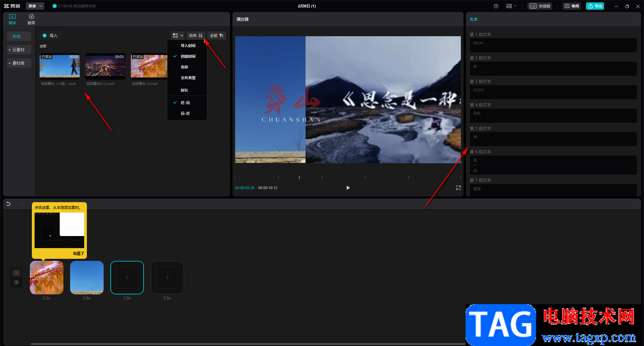
Task: Edit the 第 4 段文本 field 尽头
Action: (553, 116)
